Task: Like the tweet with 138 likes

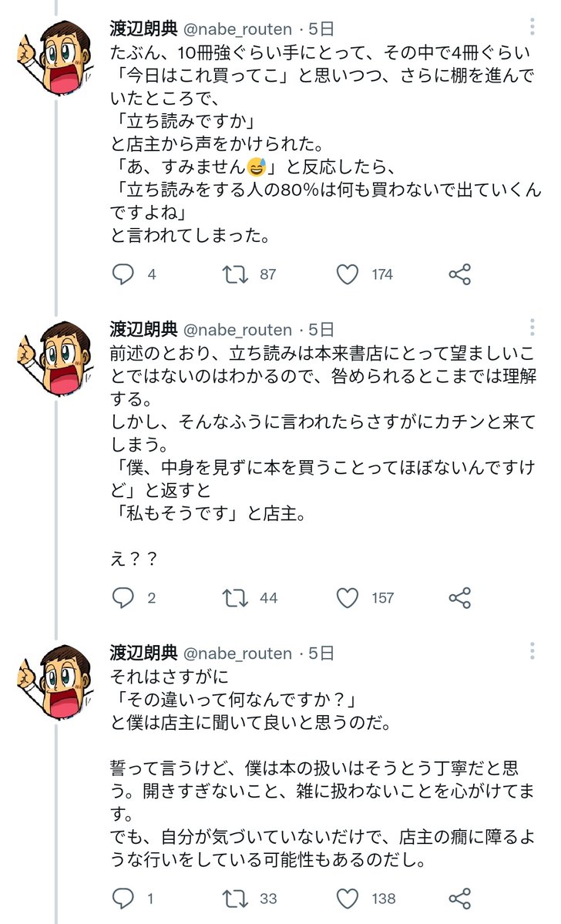Action: (348, 899)
